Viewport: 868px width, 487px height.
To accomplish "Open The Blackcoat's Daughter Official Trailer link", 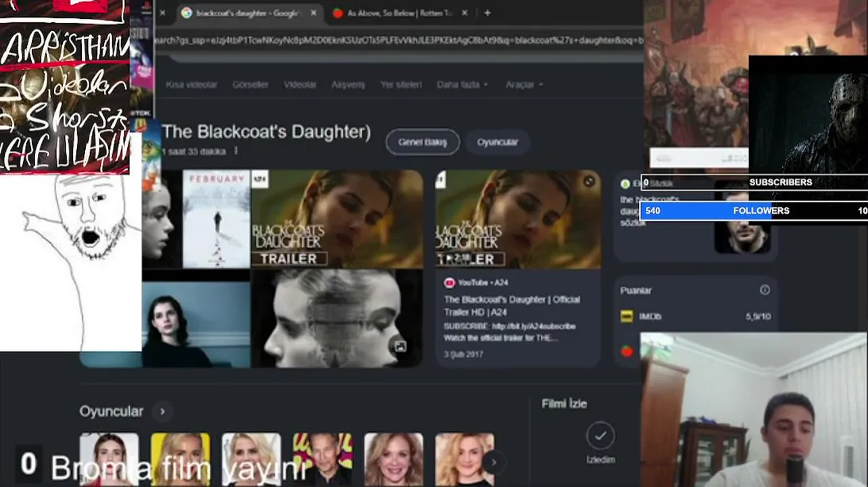I will (512, 305).
